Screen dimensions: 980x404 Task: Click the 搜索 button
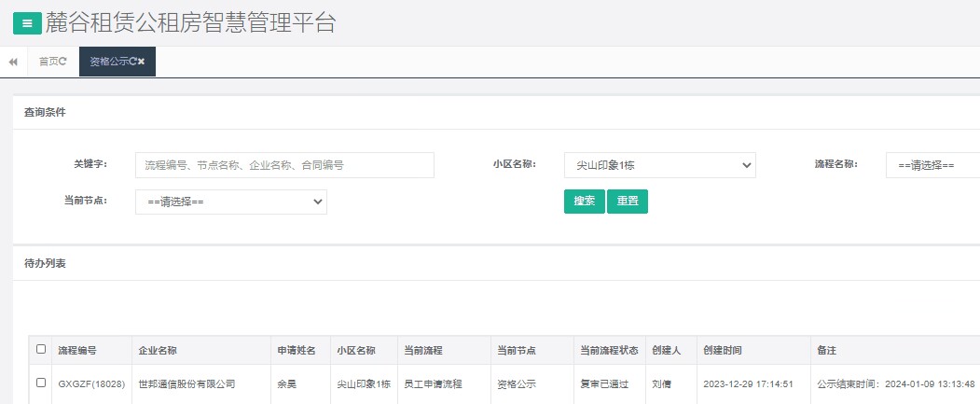[585, 202]
